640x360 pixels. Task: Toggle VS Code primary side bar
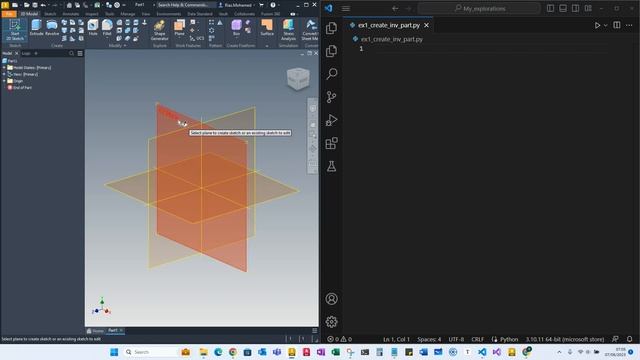point(550,8)
